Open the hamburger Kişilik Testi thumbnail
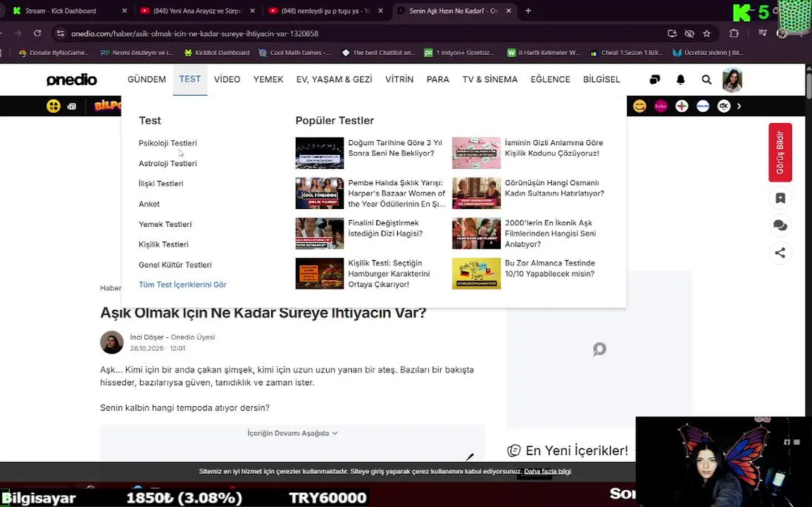Screen dimensions: 812x507 click(x=320, y=273)
